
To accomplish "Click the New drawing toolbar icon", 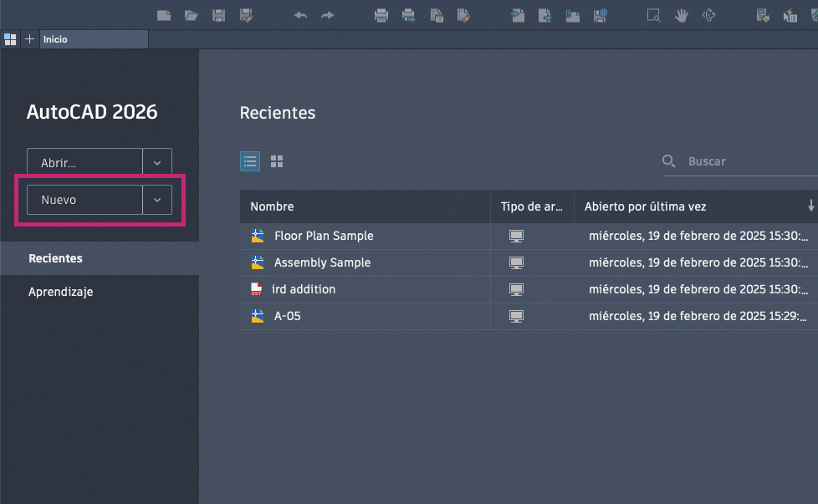I will click(x=164, y=16).
